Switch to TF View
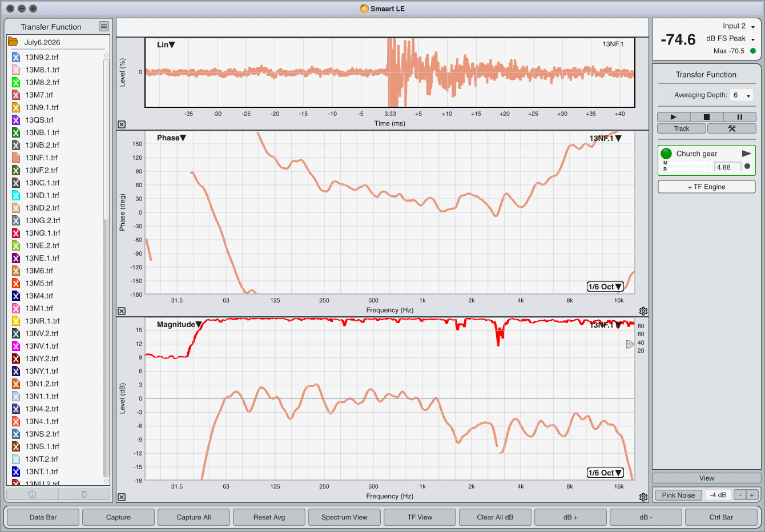 click(x=420, y=517)
